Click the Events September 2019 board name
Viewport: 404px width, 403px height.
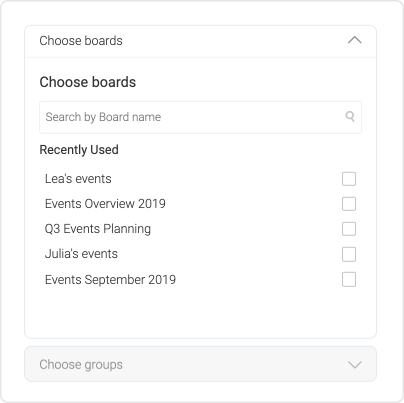coord(110,280)
